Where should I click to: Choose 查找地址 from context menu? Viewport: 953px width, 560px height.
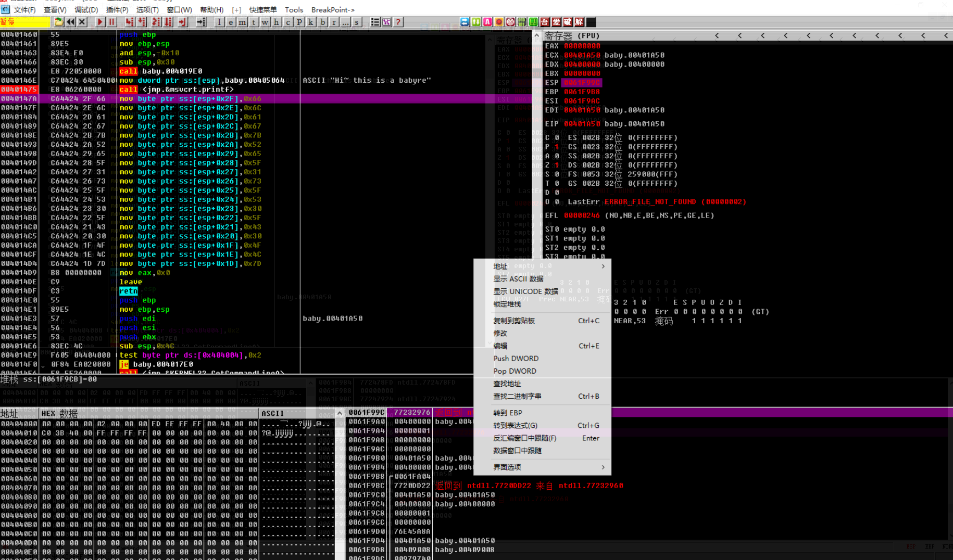542,384
